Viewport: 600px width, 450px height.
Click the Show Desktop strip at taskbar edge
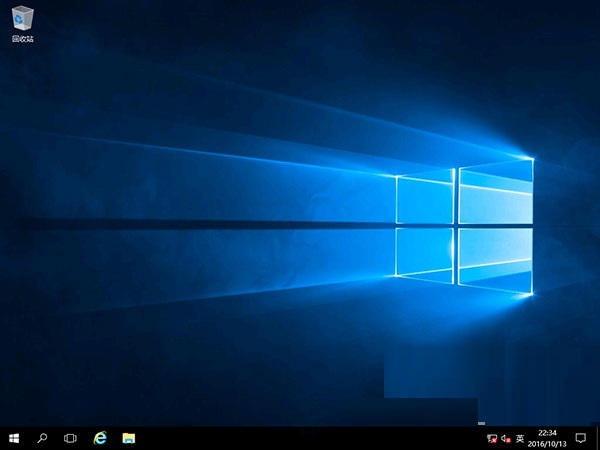(598, 438)
